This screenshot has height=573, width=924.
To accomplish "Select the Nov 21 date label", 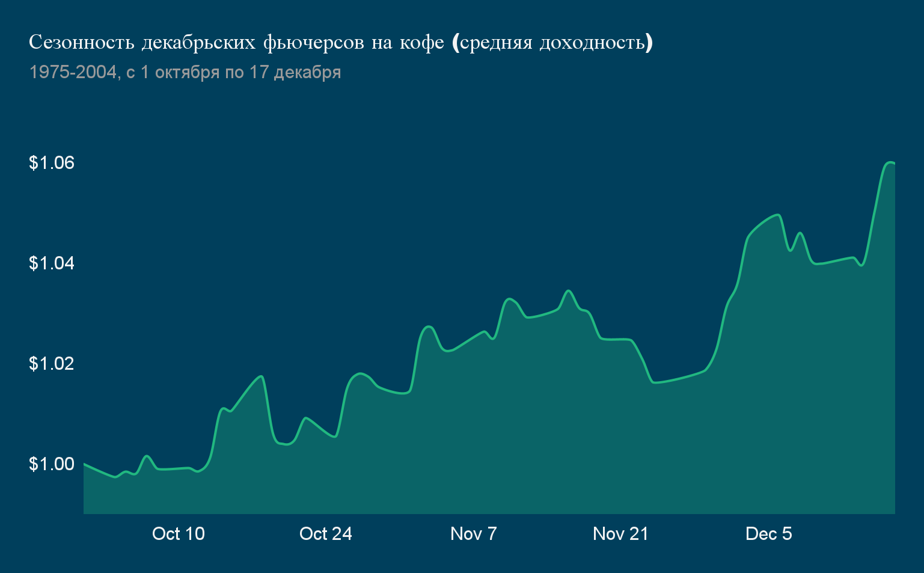I will tap(620, 533).
